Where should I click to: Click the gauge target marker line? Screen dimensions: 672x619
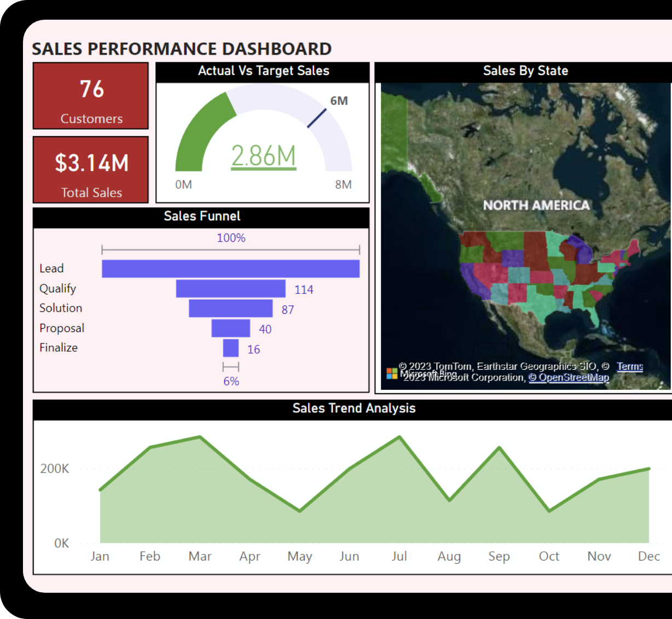click(x=317, y=118)
